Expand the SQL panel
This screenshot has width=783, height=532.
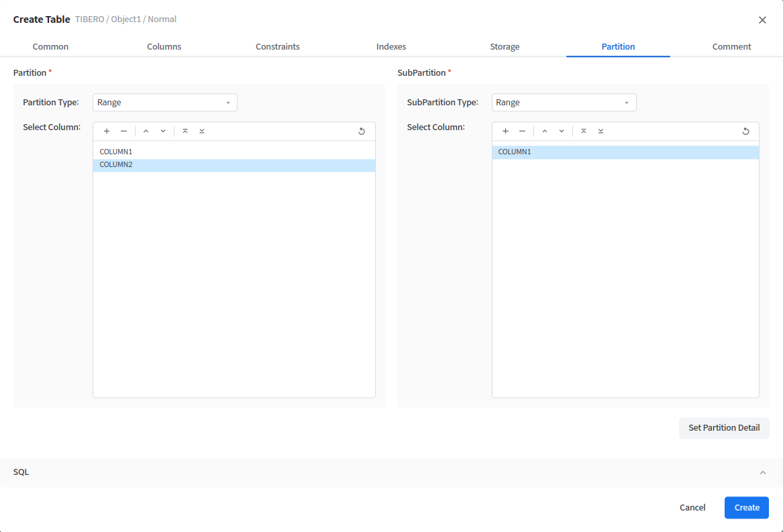(762, 472)
